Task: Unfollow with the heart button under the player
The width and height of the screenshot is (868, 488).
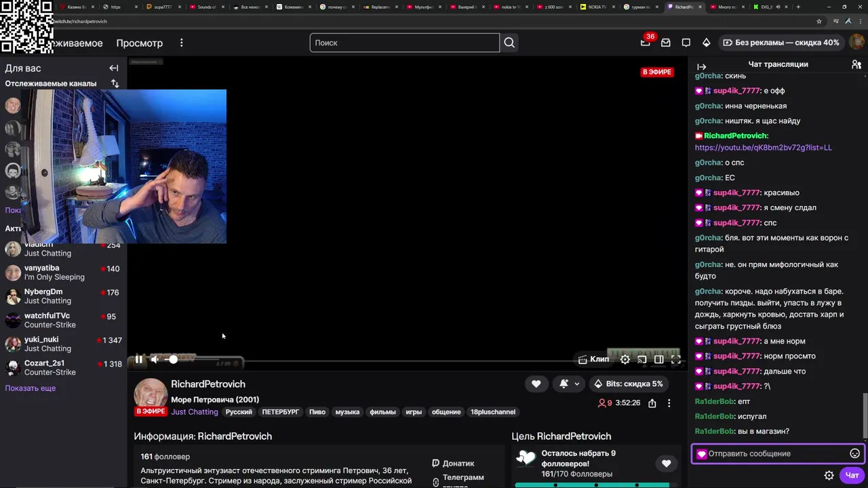Action: [536, 384]
